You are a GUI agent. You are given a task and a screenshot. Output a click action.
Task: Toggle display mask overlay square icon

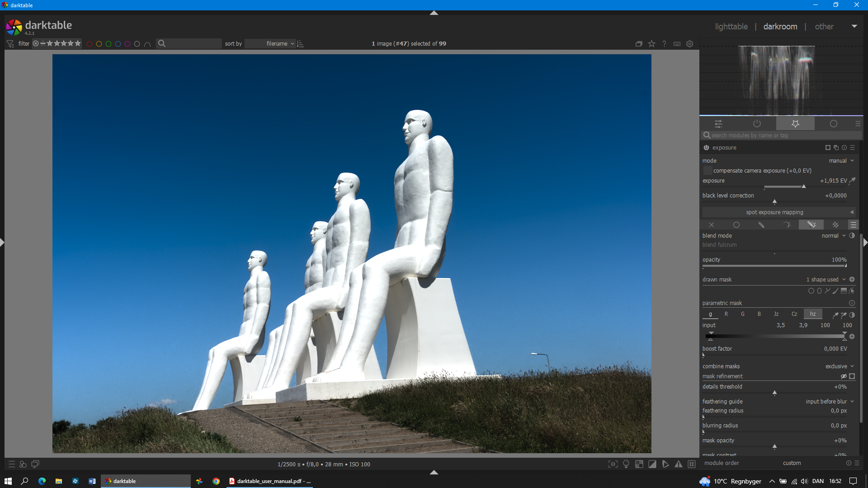pyautogui.click(x=852, y=376)
